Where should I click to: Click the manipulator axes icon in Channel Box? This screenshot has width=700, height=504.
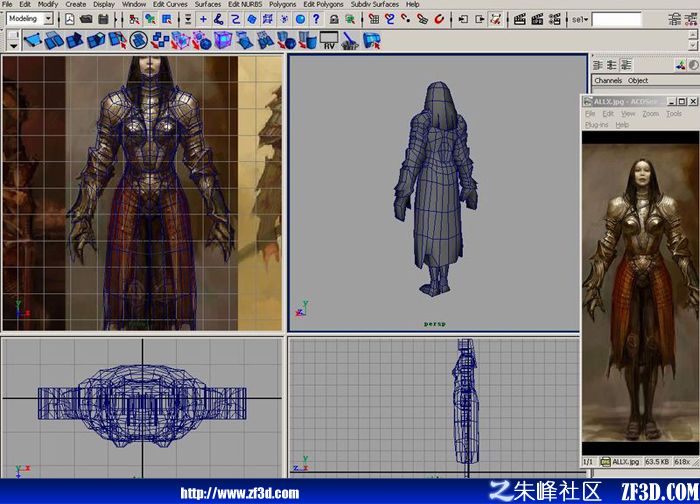(681, 65)
